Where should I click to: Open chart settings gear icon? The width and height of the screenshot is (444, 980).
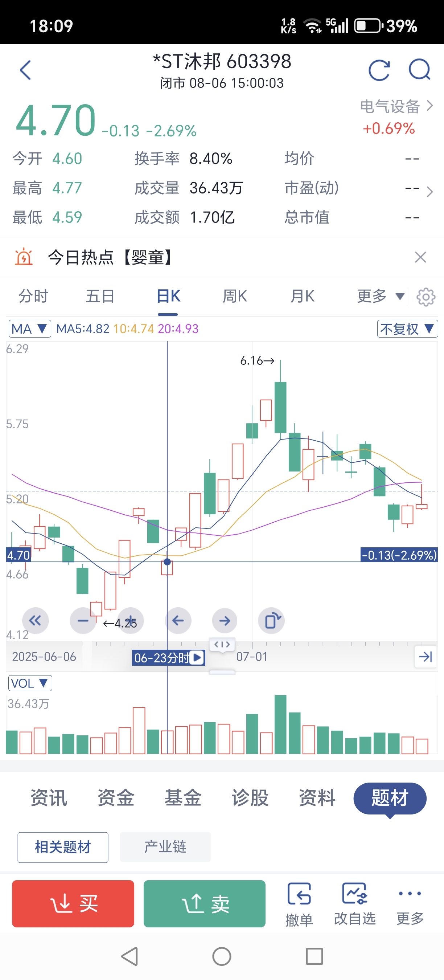pyautogui.click(x=426, y=297)
